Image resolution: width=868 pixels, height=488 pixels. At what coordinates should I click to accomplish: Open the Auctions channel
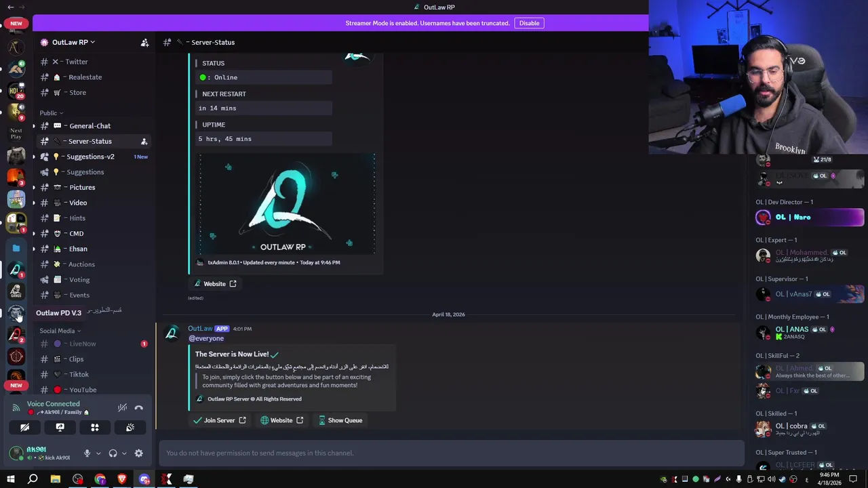click(x=94, y=264)
